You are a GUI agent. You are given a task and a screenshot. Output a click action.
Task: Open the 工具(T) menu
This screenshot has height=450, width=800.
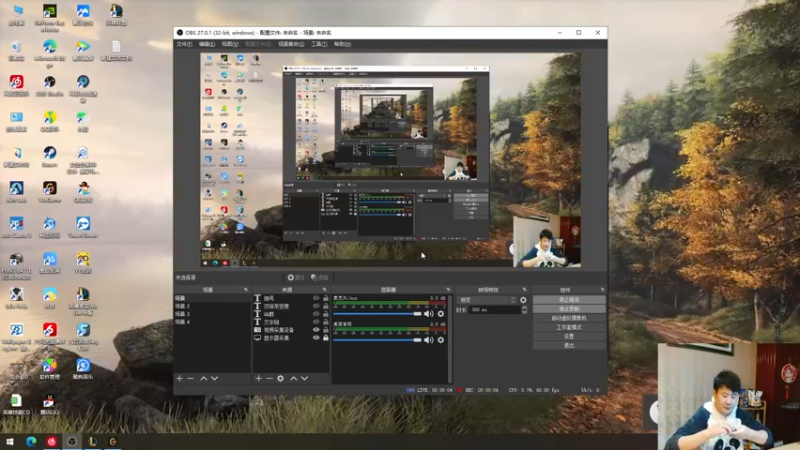319,44
